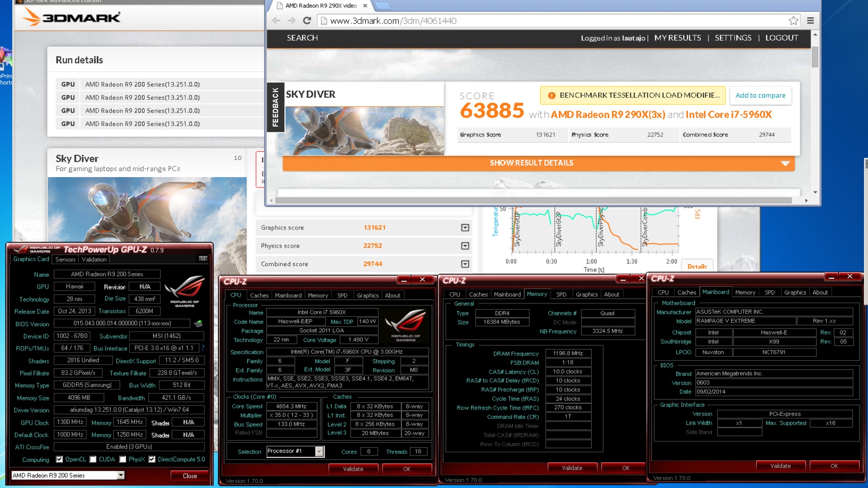Viewport: 868px width, 488px height.
Task: Click the browser back arrow
Action: (276, 21)
